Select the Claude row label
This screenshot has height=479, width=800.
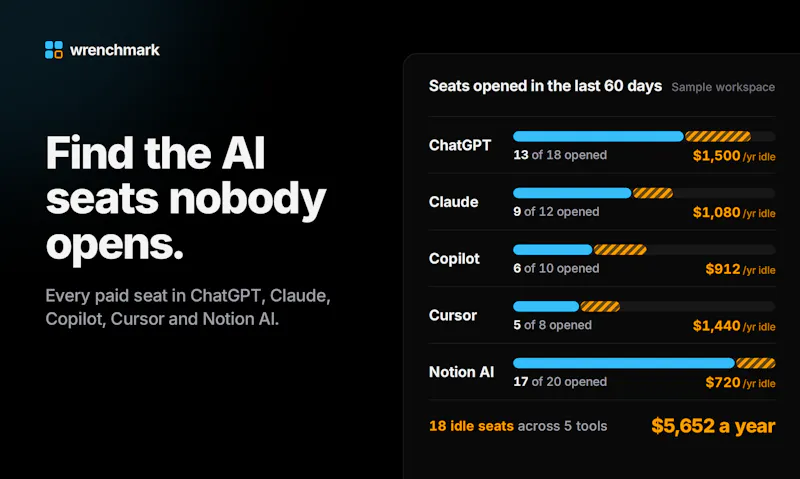tap(454, 202)
